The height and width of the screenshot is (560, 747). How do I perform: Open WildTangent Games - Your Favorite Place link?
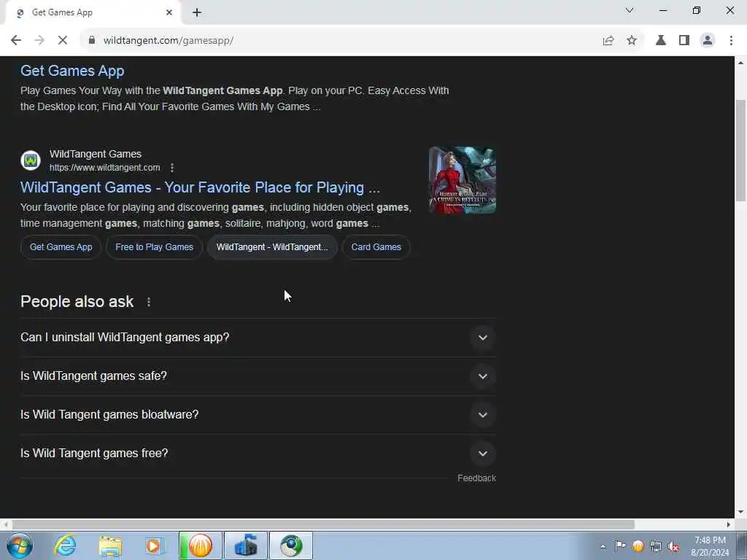[x=200, y=187]
